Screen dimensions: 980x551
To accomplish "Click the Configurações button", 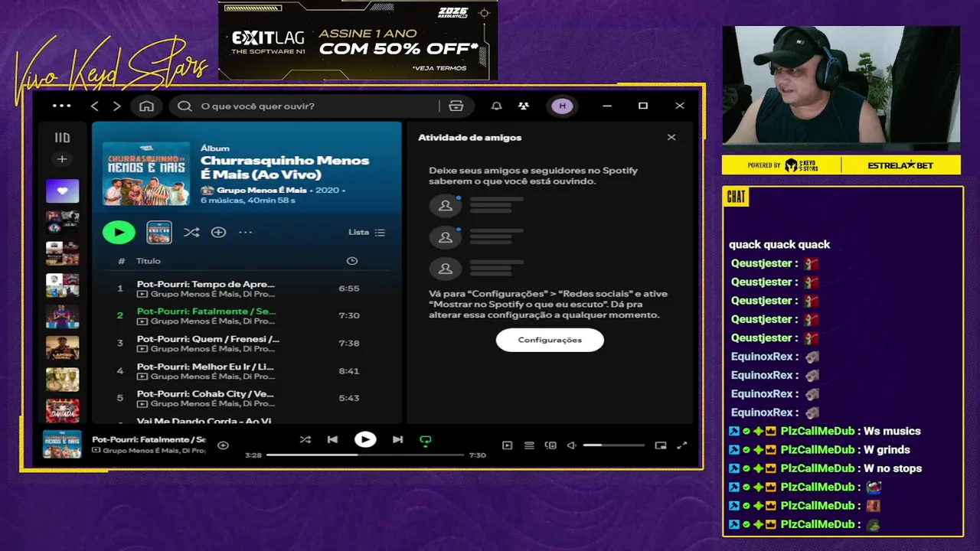I will pyautogui.click(x=550, y=340).
